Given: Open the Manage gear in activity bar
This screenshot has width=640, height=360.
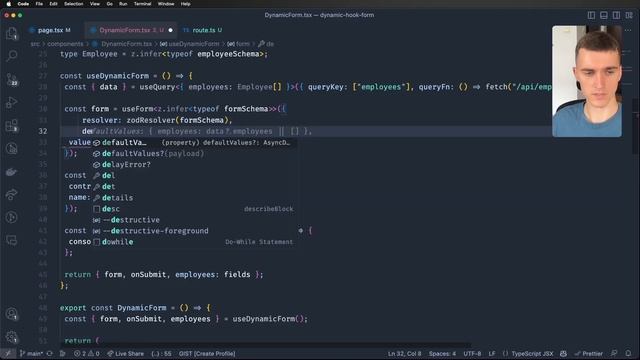Looking at the screenshot, I should [x=12, y=337].
